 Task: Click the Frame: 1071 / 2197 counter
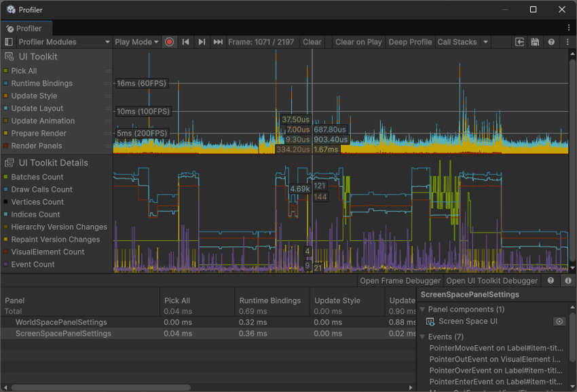pos(261,42)
